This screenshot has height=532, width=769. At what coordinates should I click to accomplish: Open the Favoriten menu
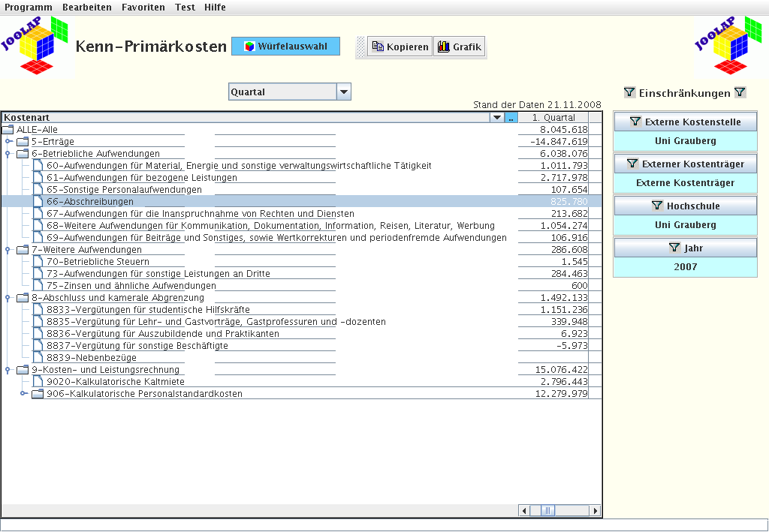pyautogui.click(x=143, y=8)
